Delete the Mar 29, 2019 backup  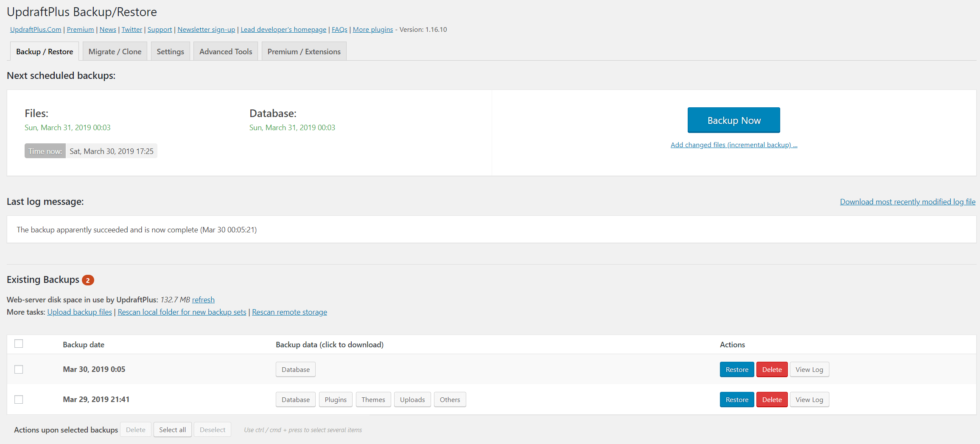pos(772,399)
